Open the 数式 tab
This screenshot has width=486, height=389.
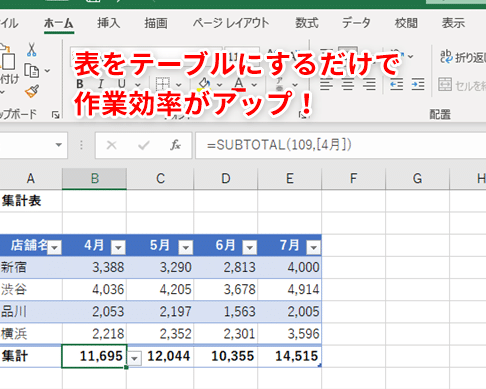point(307,23)
